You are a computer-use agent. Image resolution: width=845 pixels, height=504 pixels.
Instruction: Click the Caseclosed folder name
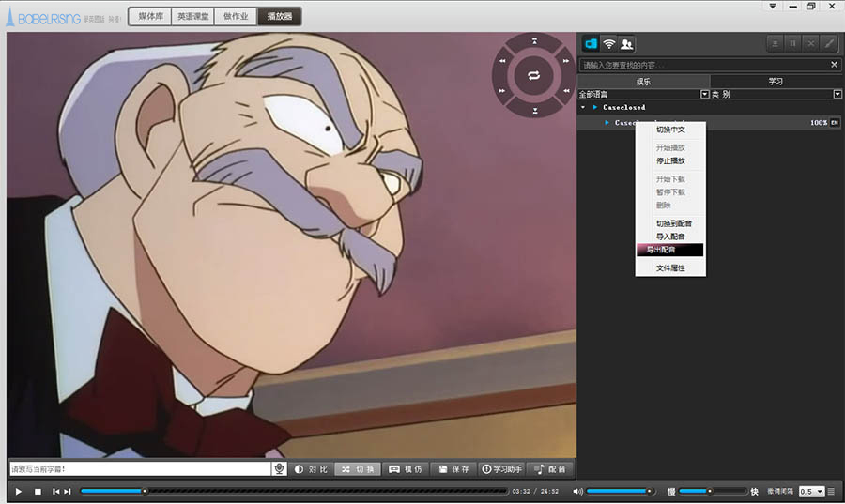(624, 107)
